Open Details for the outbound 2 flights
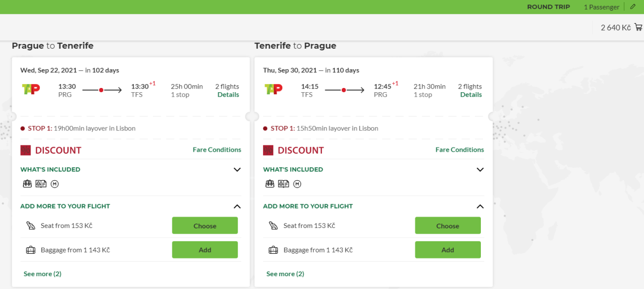The height and width of the screenshot is (289, 644). 228,95
